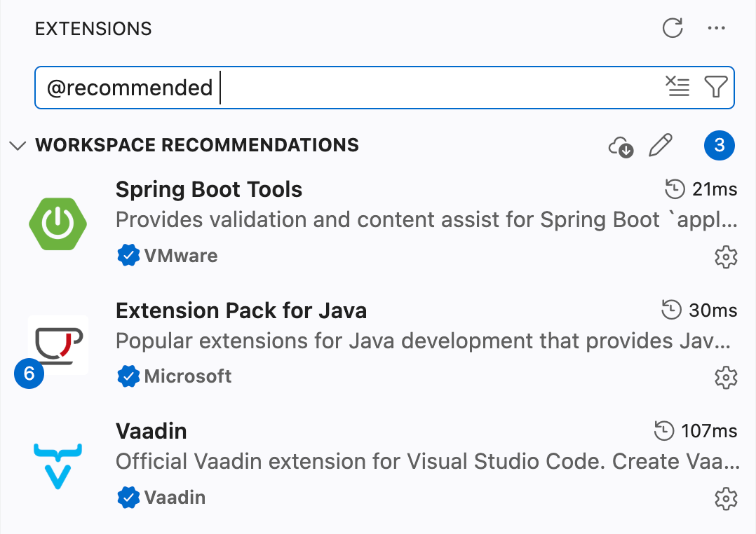Image resolution: width=756 pixels, height=534 pixels.
Task: Open manage gear for Vaadin extension
Action: pos(726,499)
